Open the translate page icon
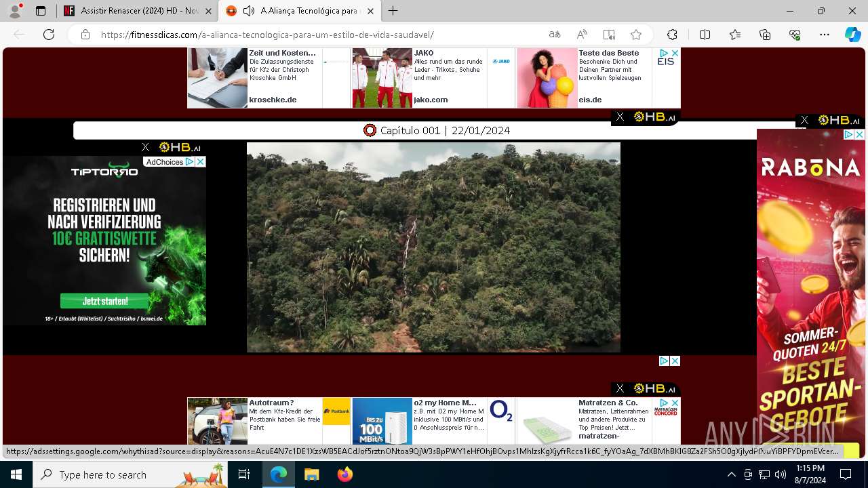 [555, 35]
